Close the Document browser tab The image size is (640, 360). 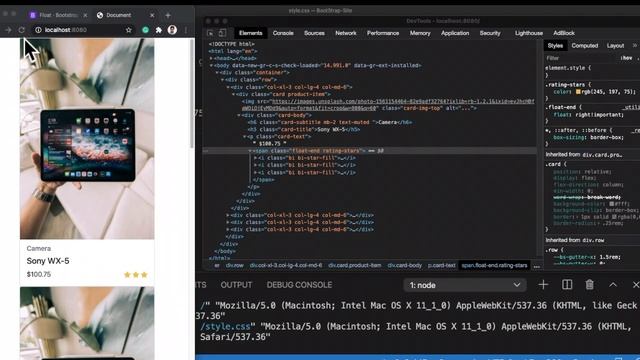pyautogui.click(x=152, y=15)
